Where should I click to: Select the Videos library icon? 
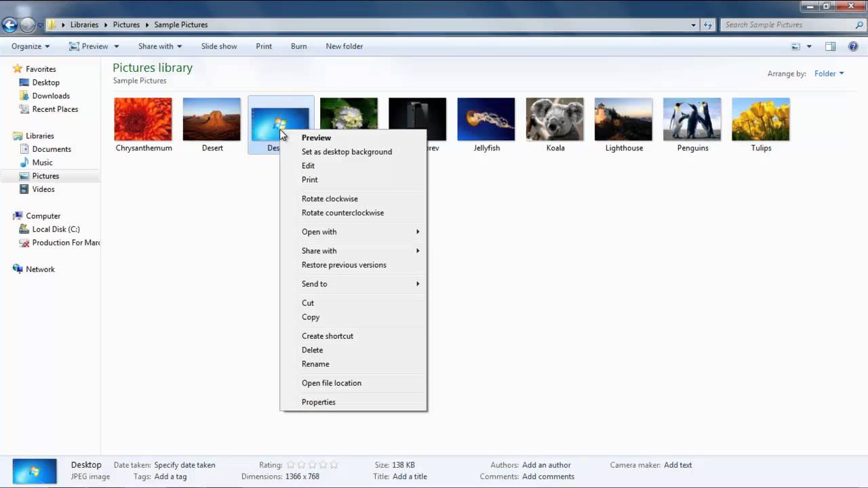pyautogui.click(x=24, y=189)
